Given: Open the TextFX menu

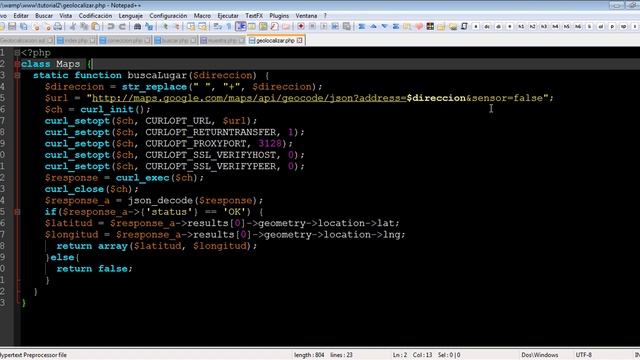Looking at the screenshot, I should tap(254, 16).
